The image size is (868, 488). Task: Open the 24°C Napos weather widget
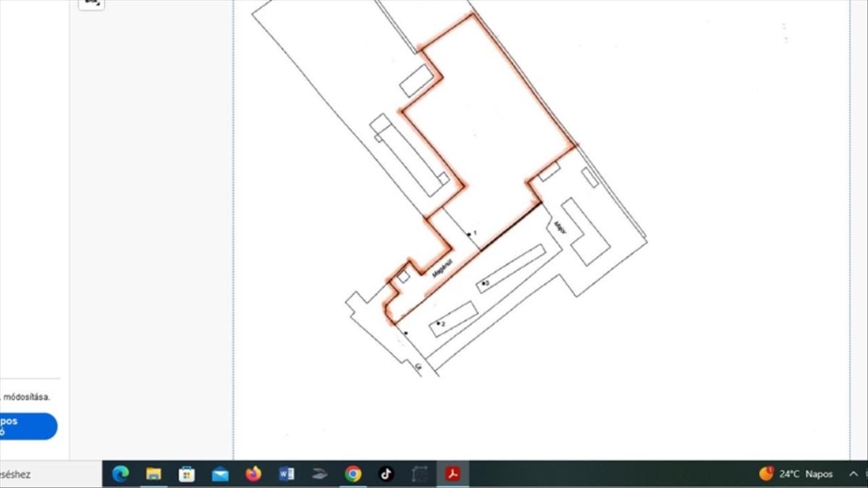796,474
